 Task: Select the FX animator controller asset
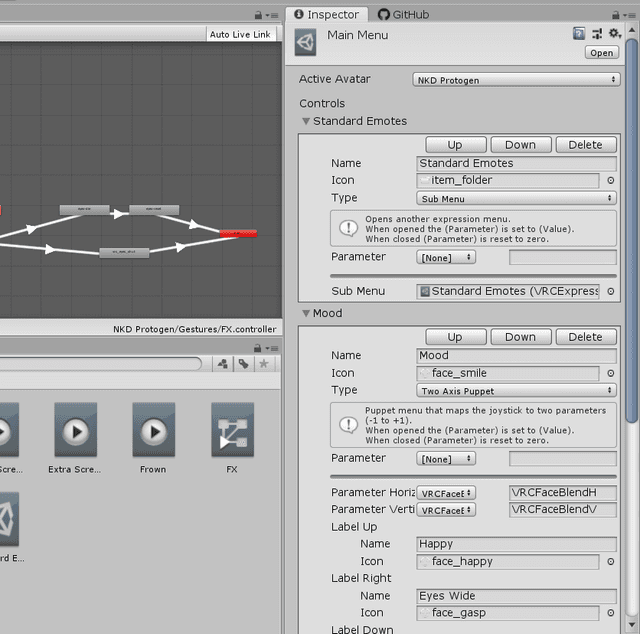tap(232, 438)
